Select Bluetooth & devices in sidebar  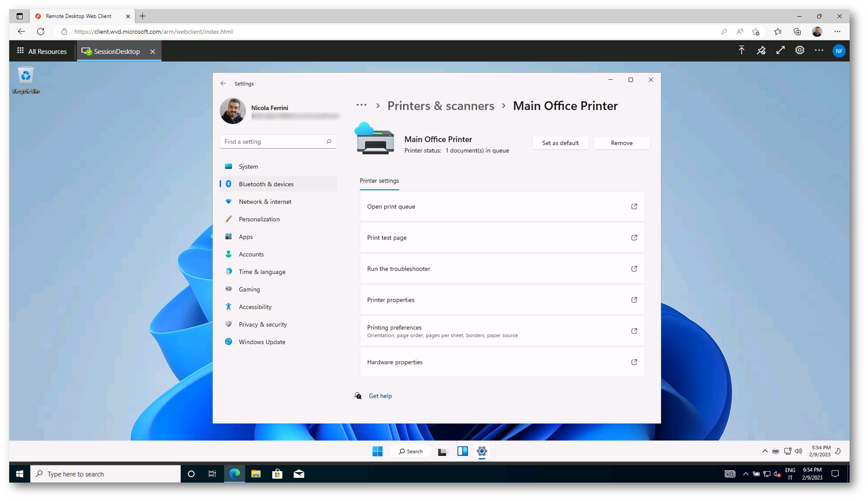click(278, 184)
